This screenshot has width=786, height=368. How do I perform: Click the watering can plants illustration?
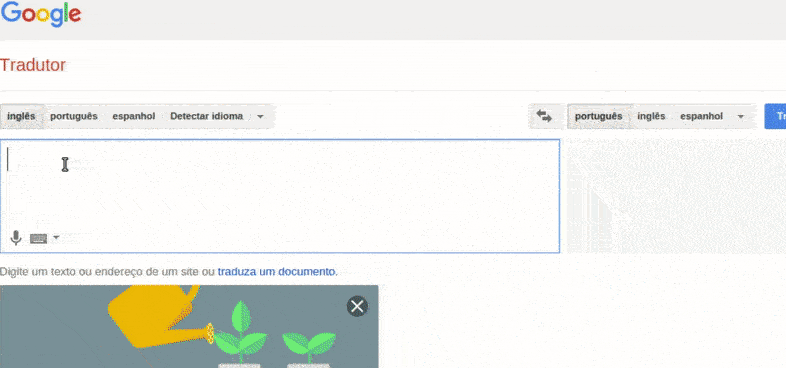pyautogui.click(x=189, y=326)
